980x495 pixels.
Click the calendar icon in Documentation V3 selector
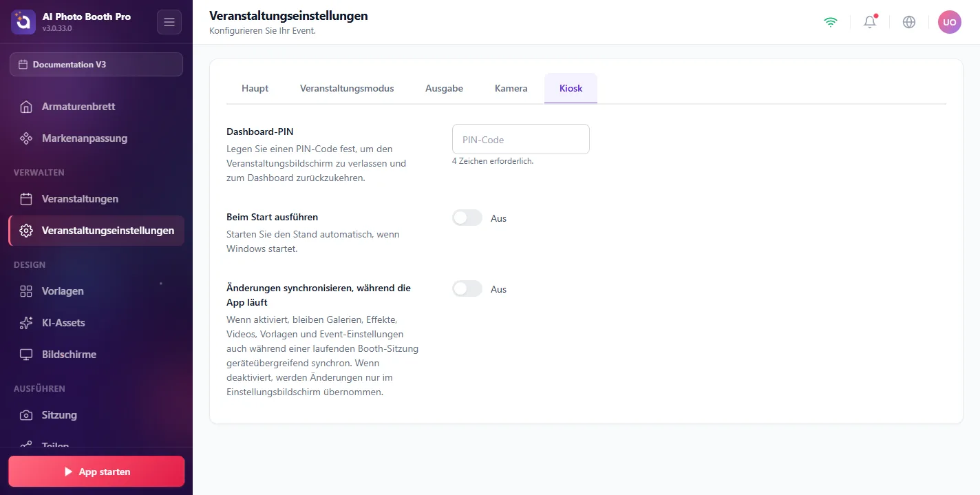tap(23, 65)
